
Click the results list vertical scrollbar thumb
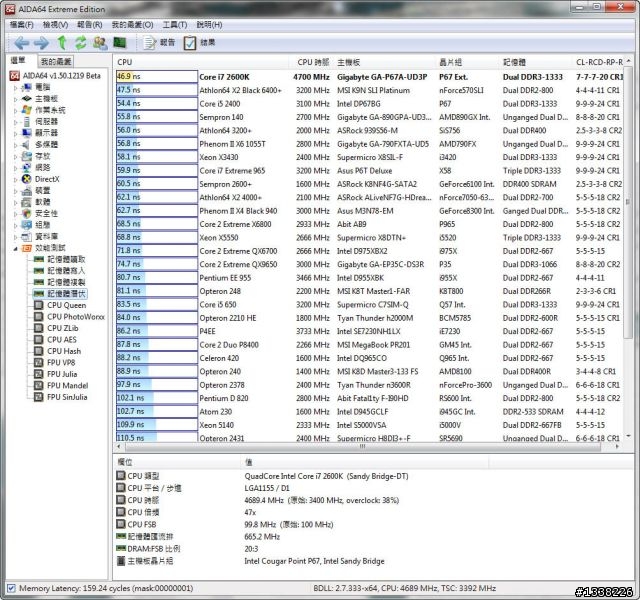[x=628, y=201]
